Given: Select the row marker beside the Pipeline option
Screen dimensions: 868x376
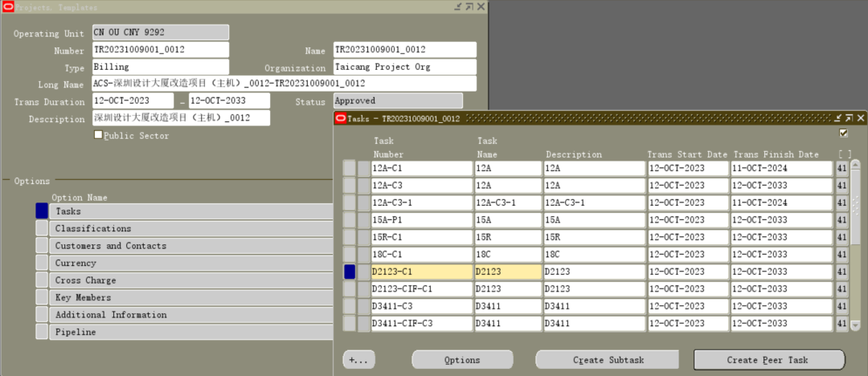Looking at the screenshot, I should pos(42,333).
